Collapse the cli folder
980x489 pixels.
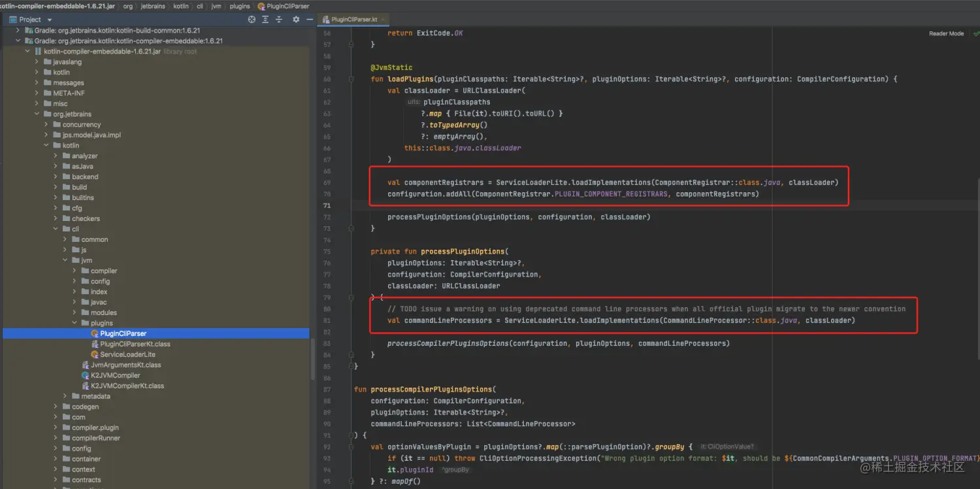[56, 229]
